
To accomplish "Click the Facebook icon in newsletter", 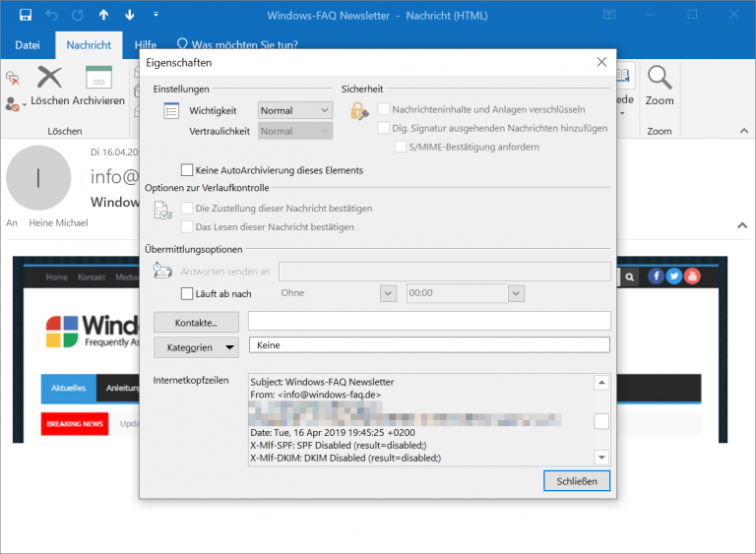I will [657, 277].
